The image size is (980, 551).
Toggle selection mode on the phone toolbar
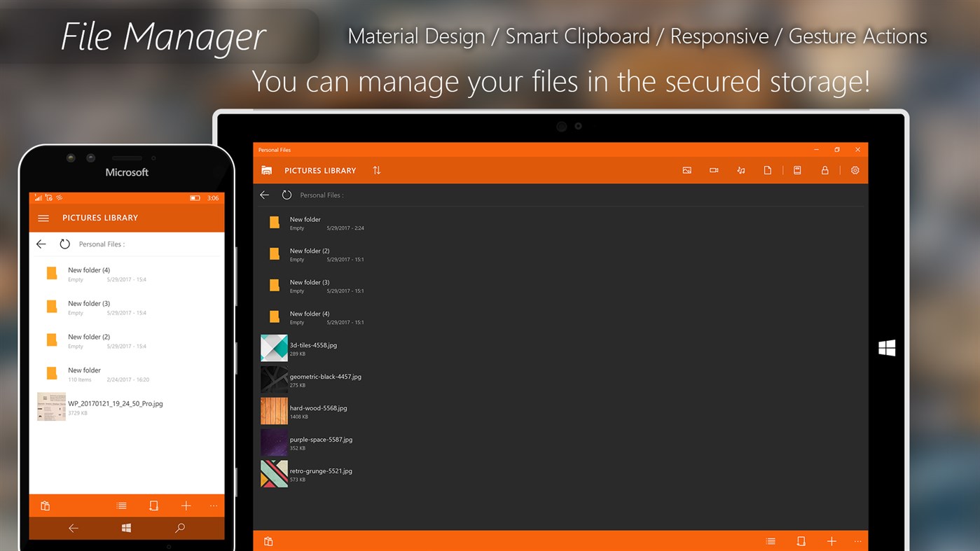tap(153, 505)
